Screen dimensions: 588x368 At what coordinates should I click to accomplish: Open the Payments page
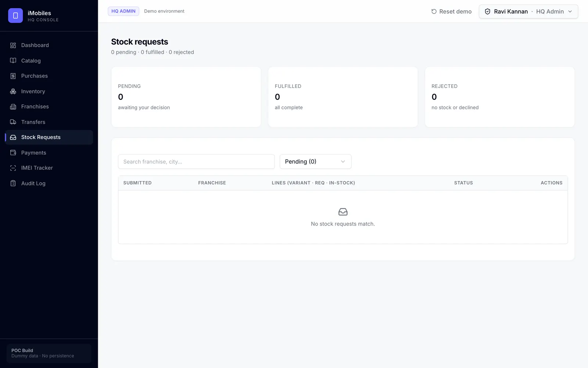coord(49,153)
